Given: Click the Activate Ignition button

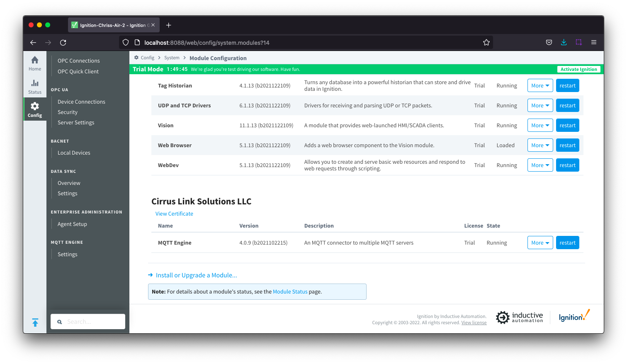Looking at the screenshot, I should click(578, 69).
